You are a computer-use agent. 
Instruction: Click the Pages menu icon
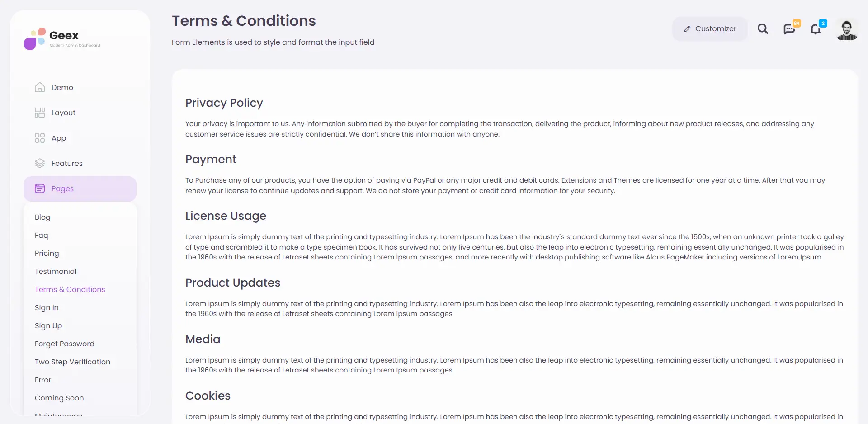pyautogui.click(x=40, y=188)
